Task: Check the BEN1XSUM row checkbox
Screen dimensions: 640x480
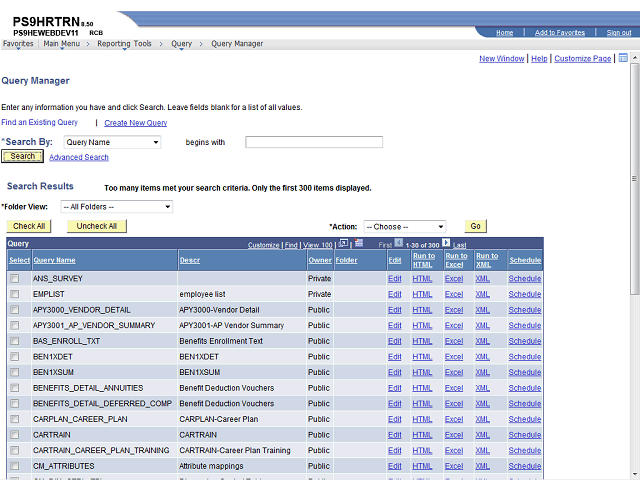Action: tap(15, 372)
